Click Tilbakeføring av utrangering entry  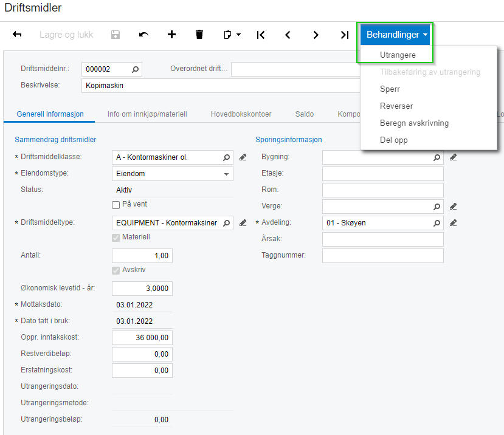430,72
